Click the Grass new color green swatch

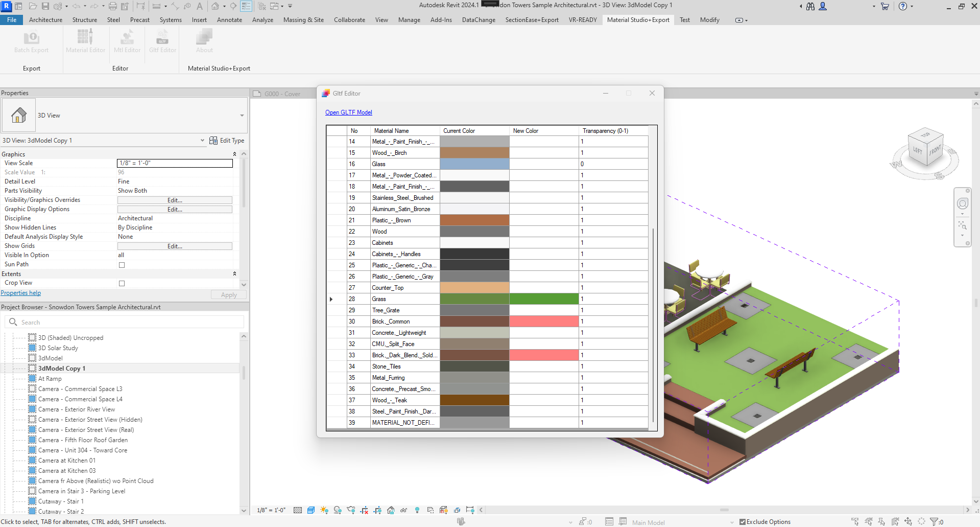coord(544,299)
